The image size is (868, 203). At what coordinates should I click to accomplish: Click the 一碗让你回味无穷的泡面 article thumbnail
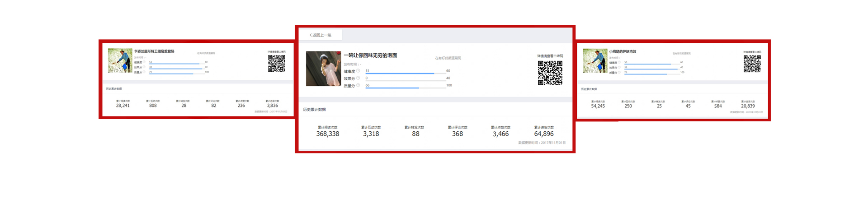point(323,69)
